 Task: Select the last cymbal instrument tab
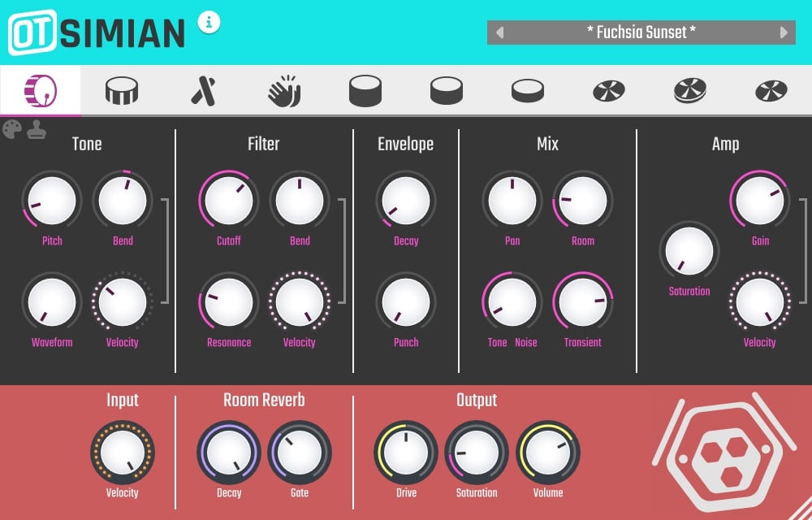tap(771, 91)
